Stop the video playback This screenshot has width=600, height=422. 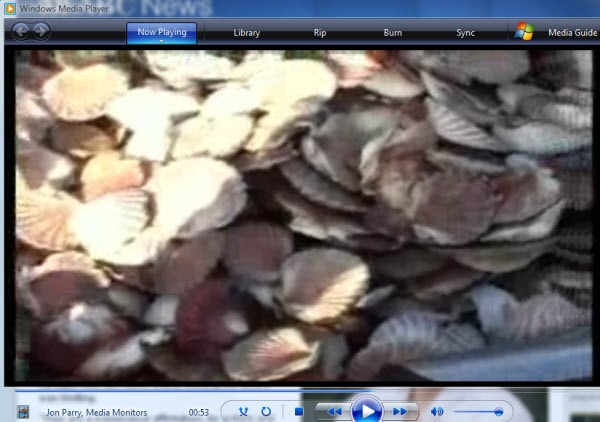[x=299, y=411]
